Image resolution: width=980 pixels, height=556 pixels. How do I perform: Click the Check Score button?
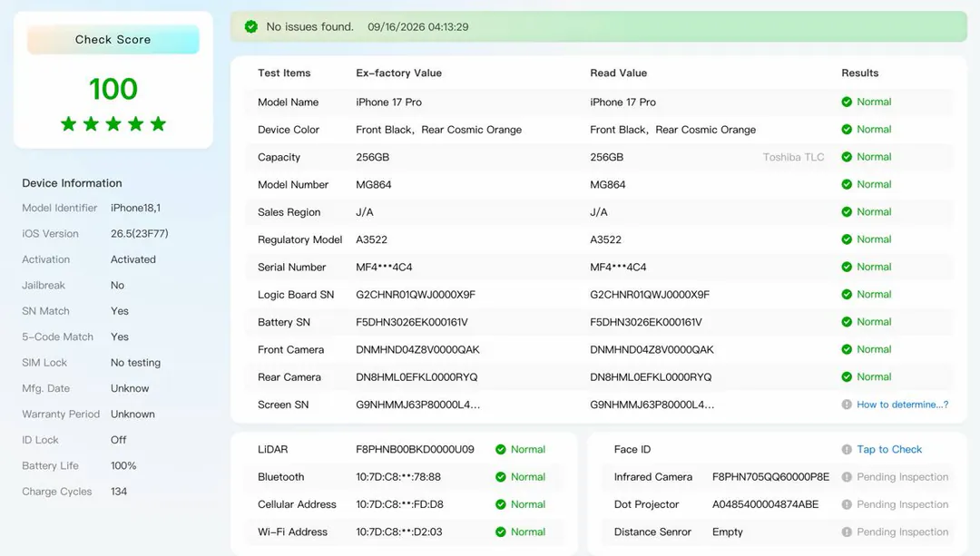pyautogui.click(x=113, y=39)
